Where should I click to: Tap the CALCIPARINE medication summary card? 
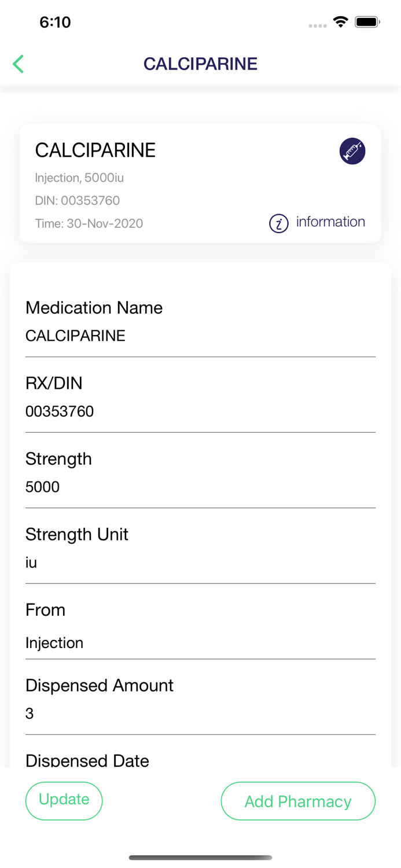[200, 183]
